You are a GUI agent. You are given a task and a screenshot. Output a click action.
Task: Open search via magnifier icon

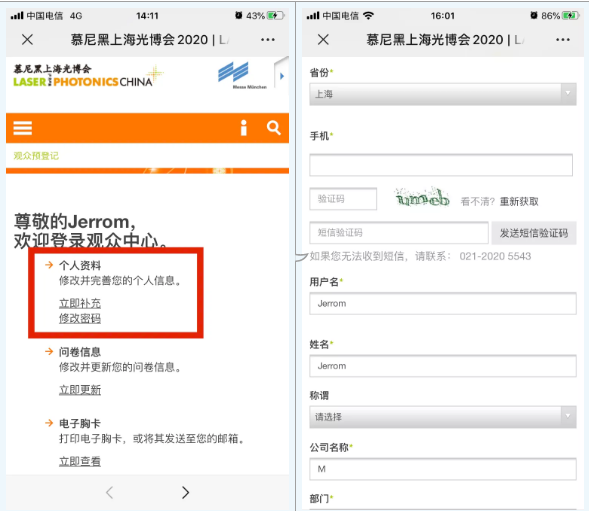274,128
